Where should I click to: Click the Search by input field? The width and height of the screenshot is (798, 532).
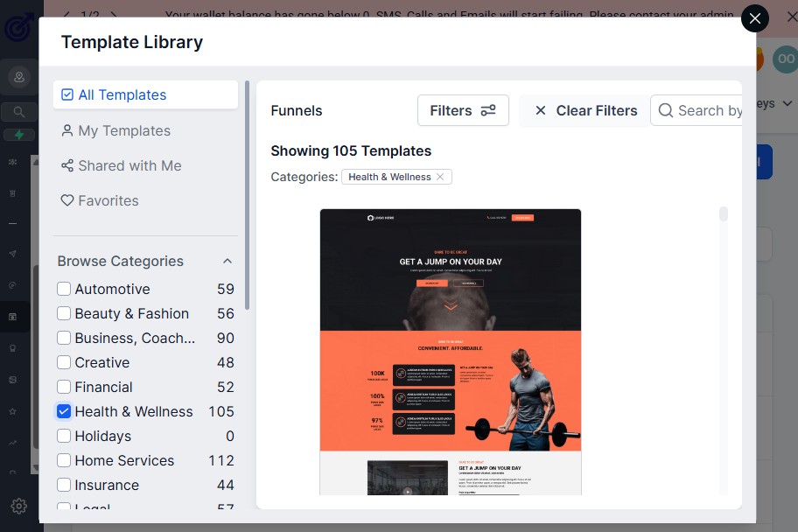click(696, 110)
